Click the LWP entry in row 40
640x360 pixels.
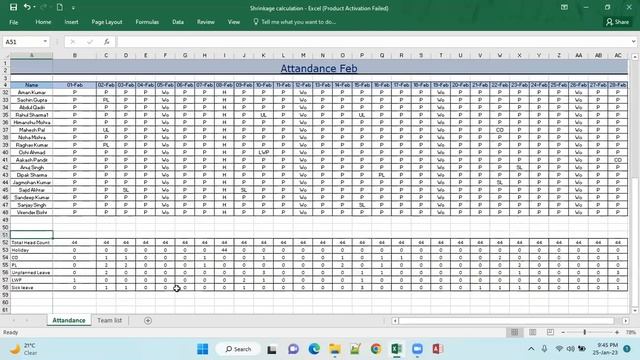[x=263, y=152]
